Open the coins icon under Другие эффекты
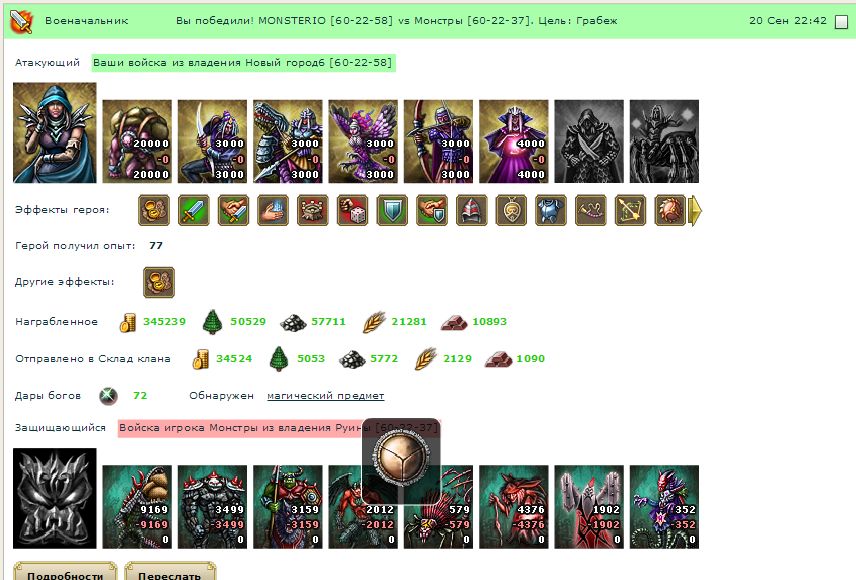The width and height of the screenshot is (856, 580). [x=159, y=282]
